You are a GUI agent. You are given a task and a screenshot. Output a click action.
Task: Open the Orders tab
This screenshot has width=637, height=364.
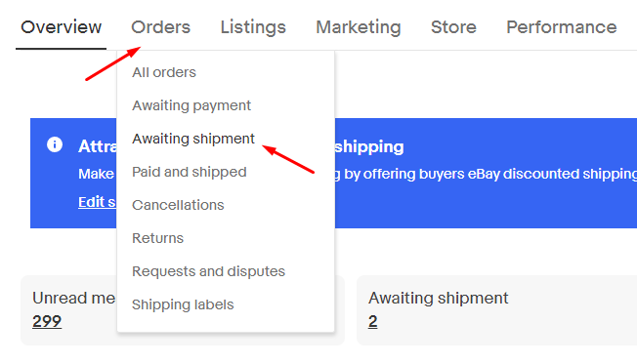[x=160, y=27]
